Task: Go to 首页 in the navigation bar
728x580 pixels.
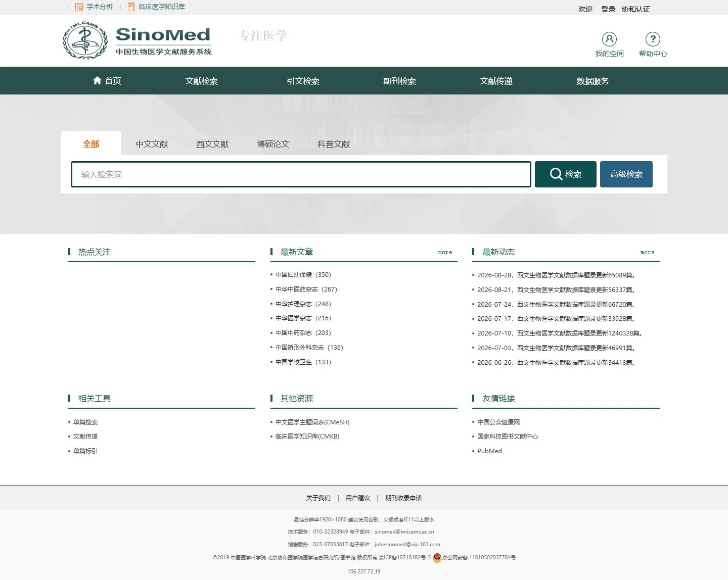Action: pos(107,81)
